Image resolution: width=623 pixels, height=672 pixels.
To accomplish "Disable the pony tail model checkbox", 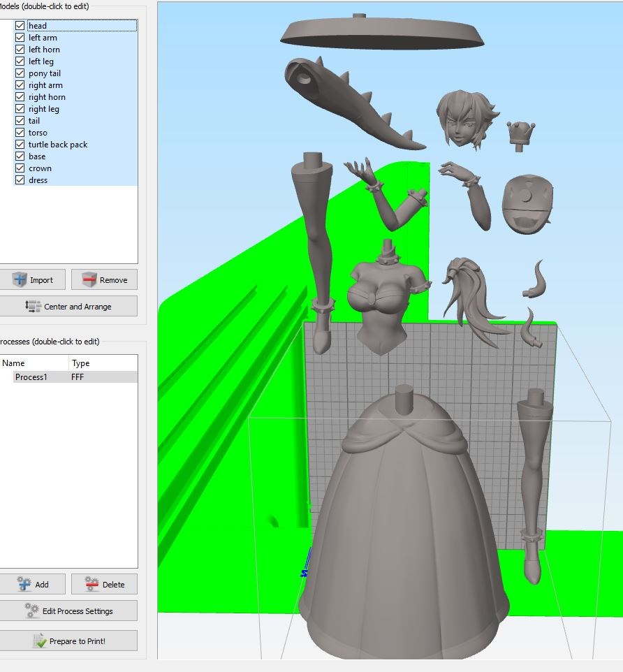I will click(x=20, y=73).
